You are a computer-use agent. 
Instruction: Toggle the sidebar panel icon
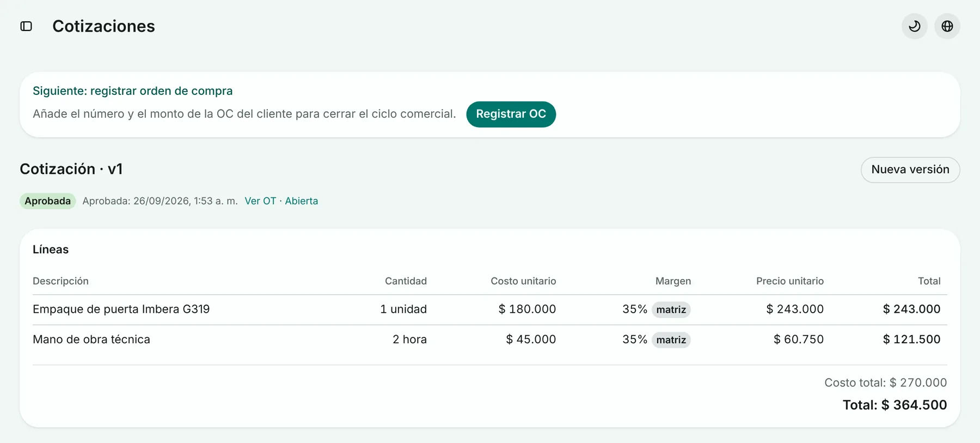pyautogui.click(x=26, y=26)
